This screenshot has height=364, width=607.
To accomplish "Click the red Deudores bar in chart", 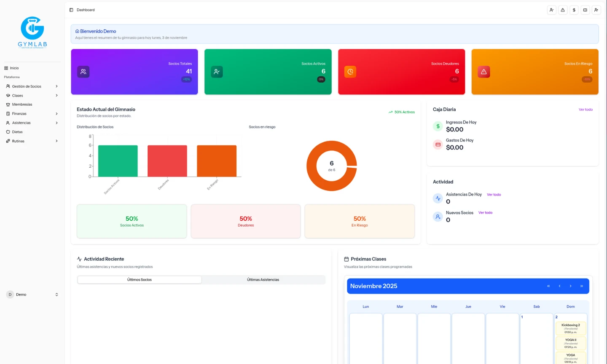I will [167, 161].
